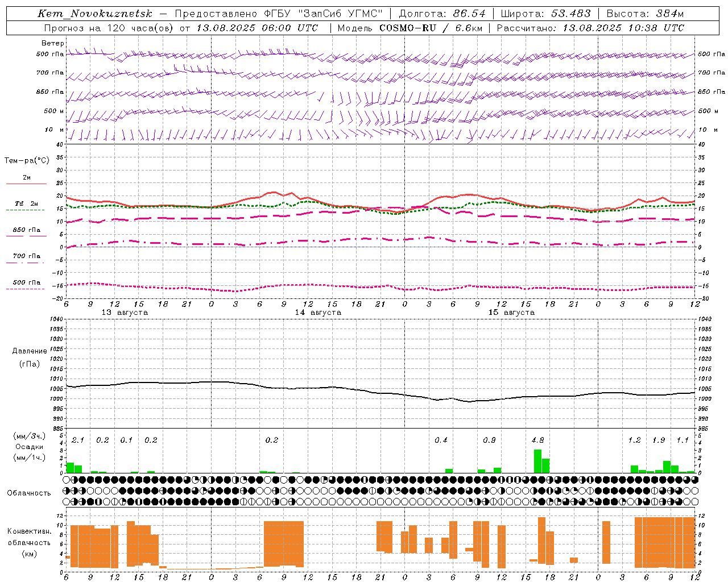
Task: Click the computed timestamp 13.08.2025 10:38 UTC
Action: [623, 28]
